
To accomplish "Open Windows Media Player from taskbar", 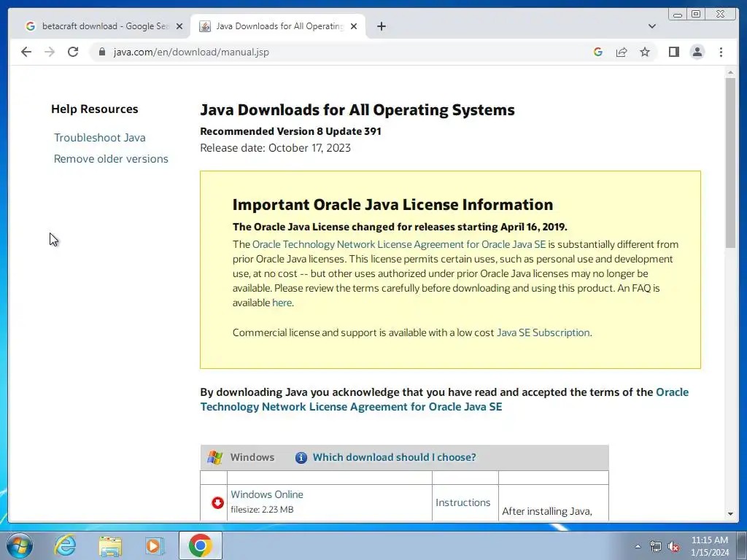I will pyautogui.click(x=154, y=546).
